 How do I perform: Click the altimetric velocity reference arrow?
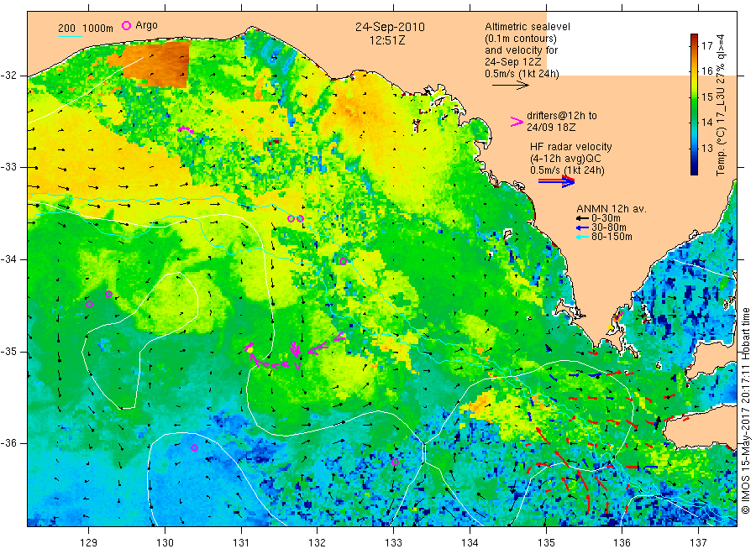tap(510, 86)
